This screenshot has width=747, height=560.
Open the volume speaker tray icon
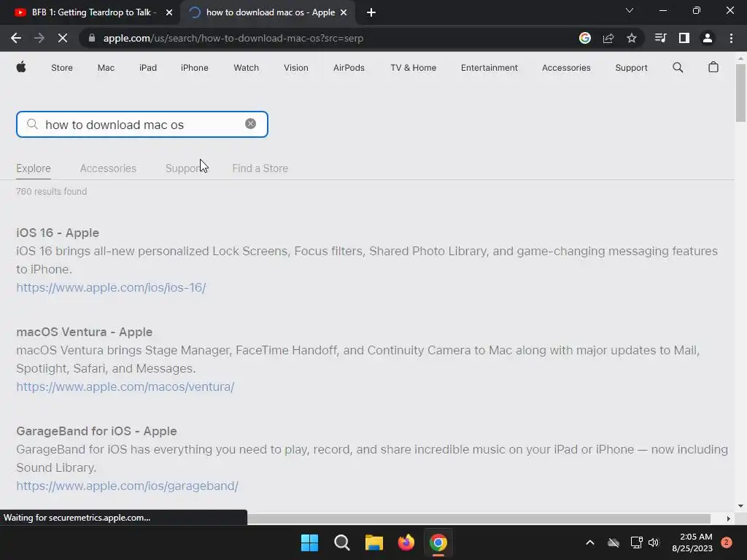[654, 542]
